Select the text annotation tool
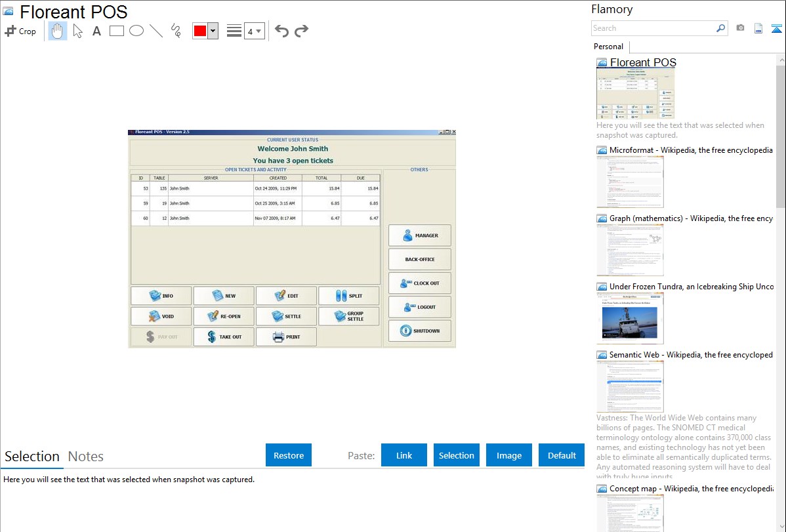The height and width of the screenshot is (532, 786). [96, 31]
